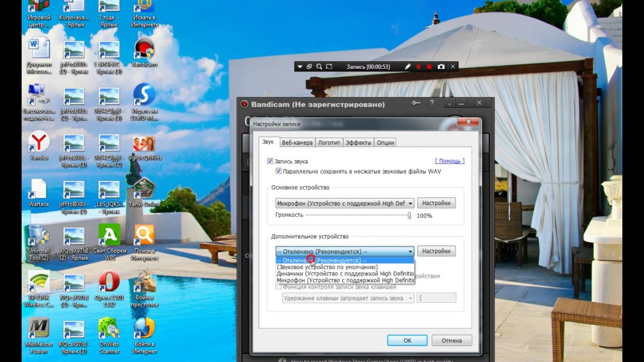The height and width of the screenshot is (362, 644).
Task: Select the Войти в Интернет desktop icon
Action: click(x=144, y=336)
